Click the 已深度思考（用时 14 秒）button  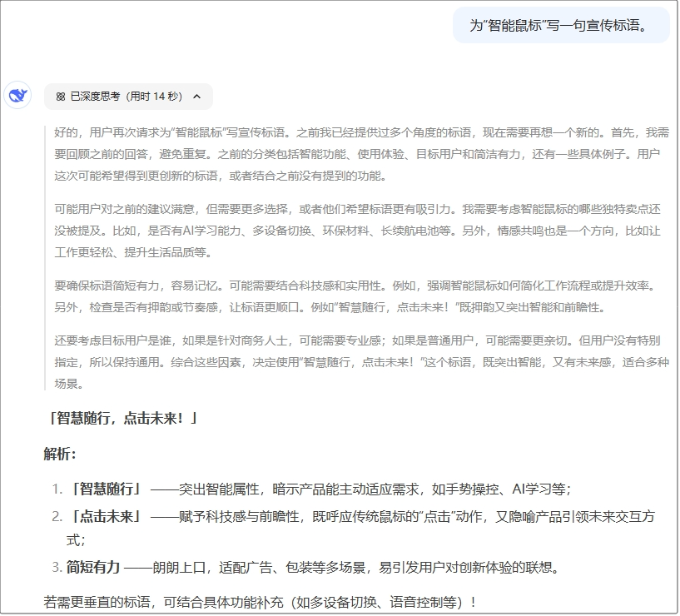[x=128, y=97]
